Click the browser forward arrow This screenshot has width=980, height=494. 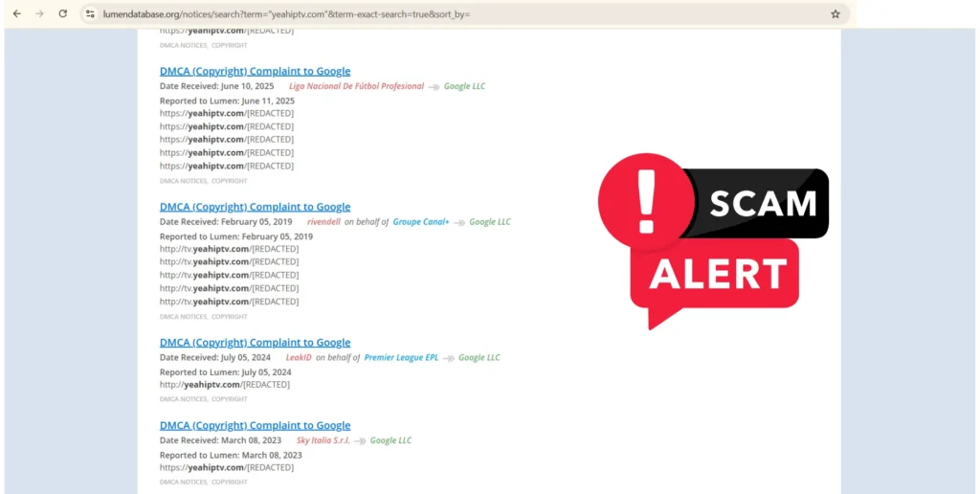click(x=39, y=14)
